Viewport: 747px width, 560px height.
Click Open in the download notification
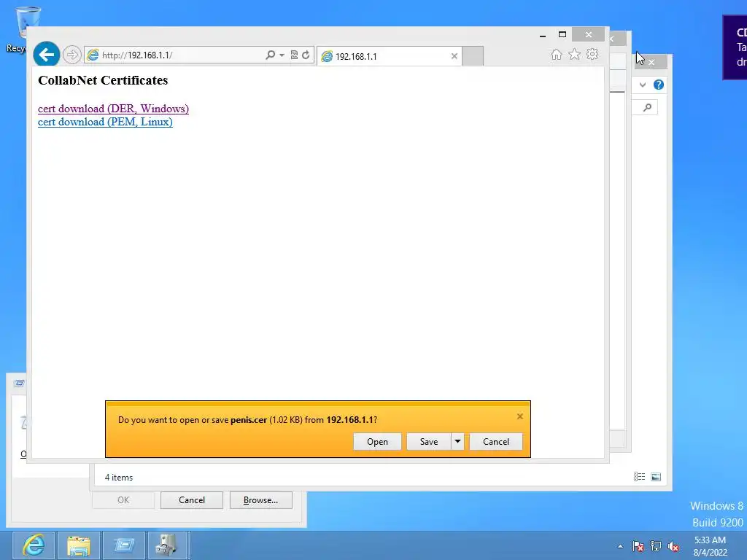[377, 441]
